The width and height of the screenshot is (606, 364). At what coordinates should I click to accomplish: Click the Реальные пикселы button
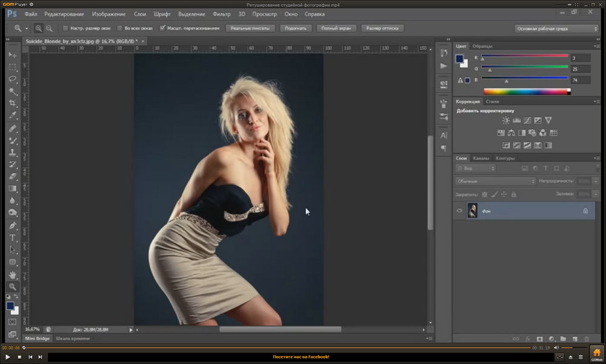pos(251,28)
